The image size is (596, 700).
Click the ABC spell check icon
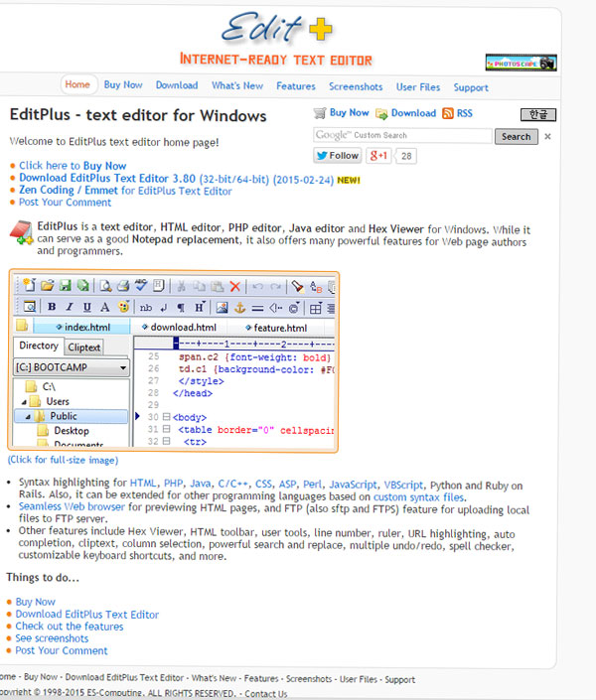[x=141, y=285]
